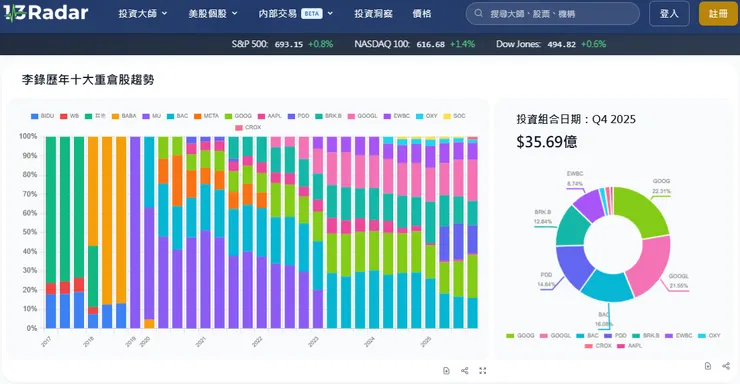
Task: Expand the bar chart to fullscreen
Action: click(x=482, y=371)
